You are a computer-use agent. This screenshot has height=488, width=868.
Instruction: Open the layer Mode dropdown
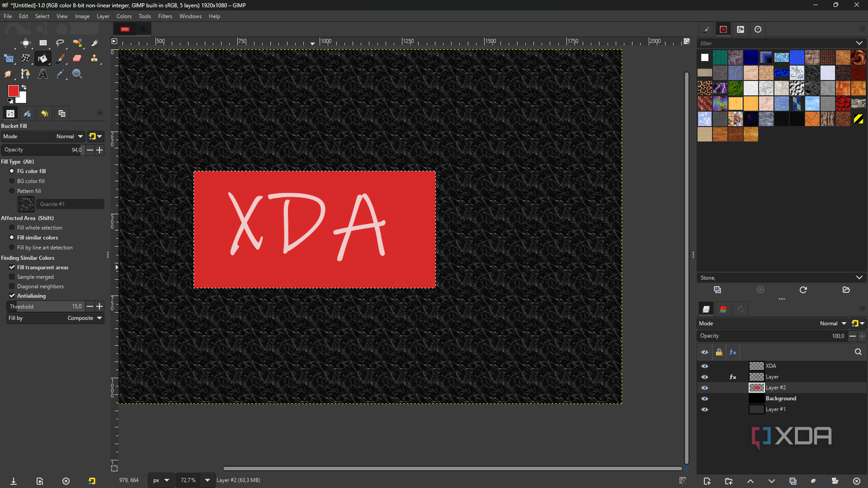click(x=773, y=323)
